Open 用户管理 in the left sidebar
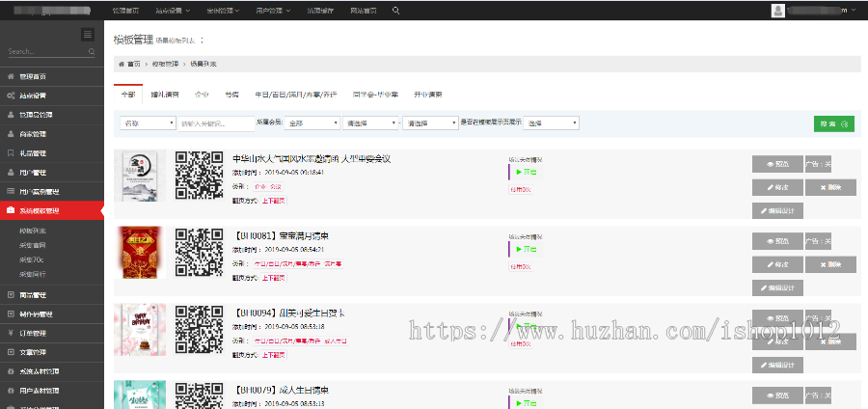Screen dimensions: 868x409 click(52, 173)
